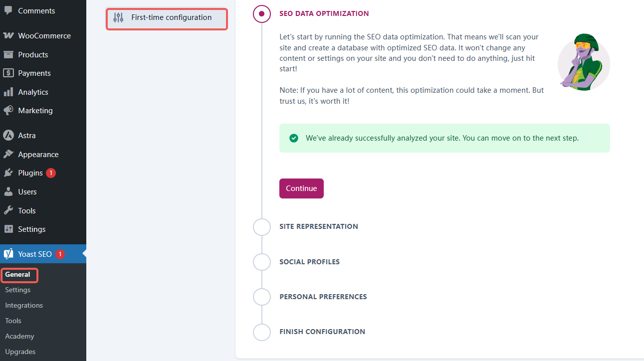Click the Appearance paintbrush icon
The width and height of the screenshot is (644, 361).
pyautogui.click(x=8, y=155)
